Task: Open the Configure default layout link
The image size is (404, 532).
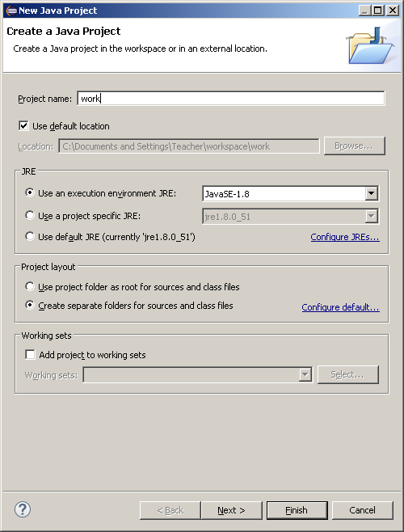Action: click(x=340, y=307)
